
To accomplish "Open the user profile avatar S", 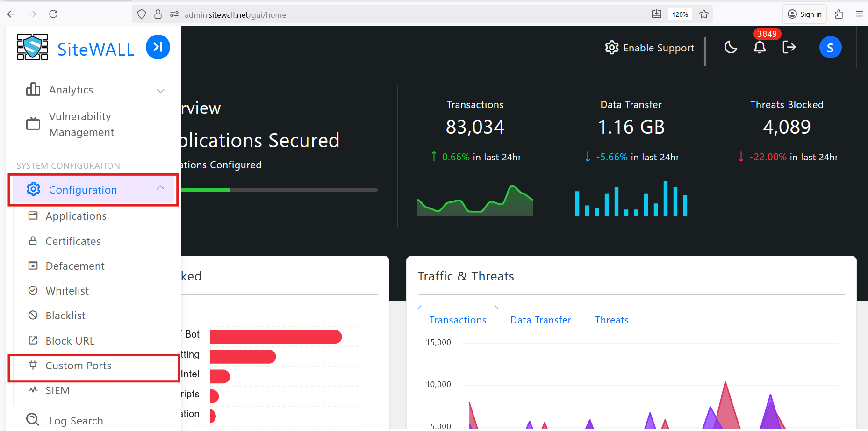I will tap(830, 48).
